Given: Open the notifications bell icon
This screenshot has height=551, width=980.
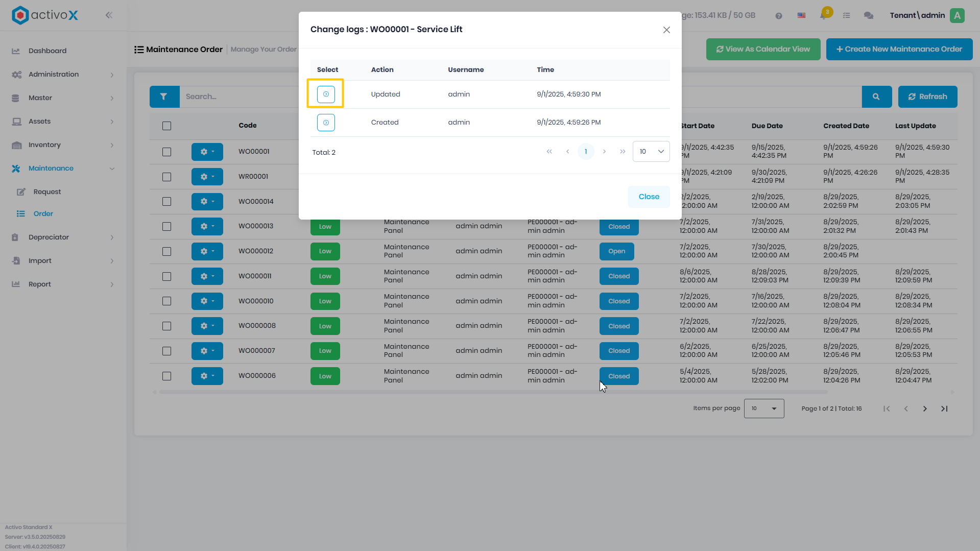Looking at the screenshot, I should point(823,15).
